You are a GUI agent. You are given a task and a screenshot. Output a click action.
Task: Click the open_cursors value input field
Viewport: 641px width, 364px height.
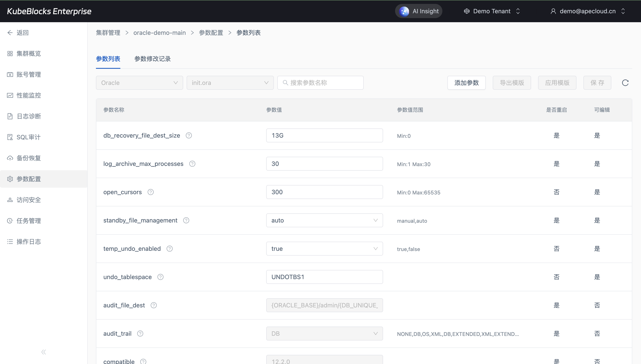324,192
